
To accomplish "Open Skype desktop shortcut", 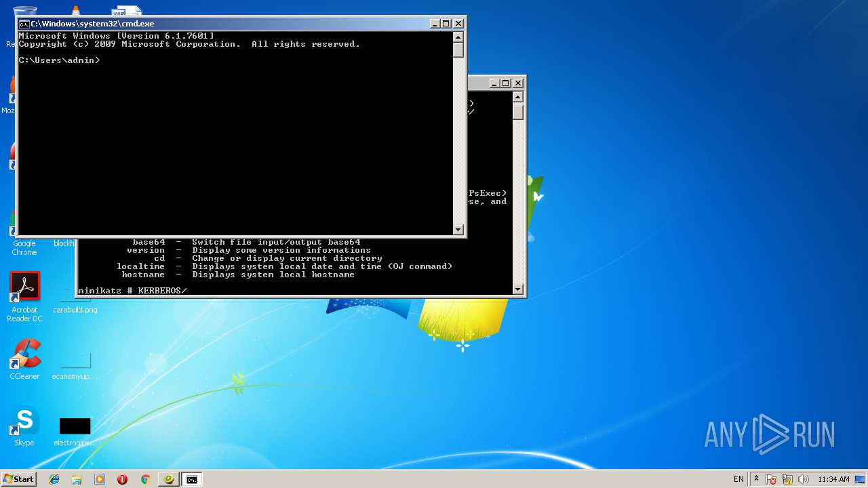I will [24, 427].
